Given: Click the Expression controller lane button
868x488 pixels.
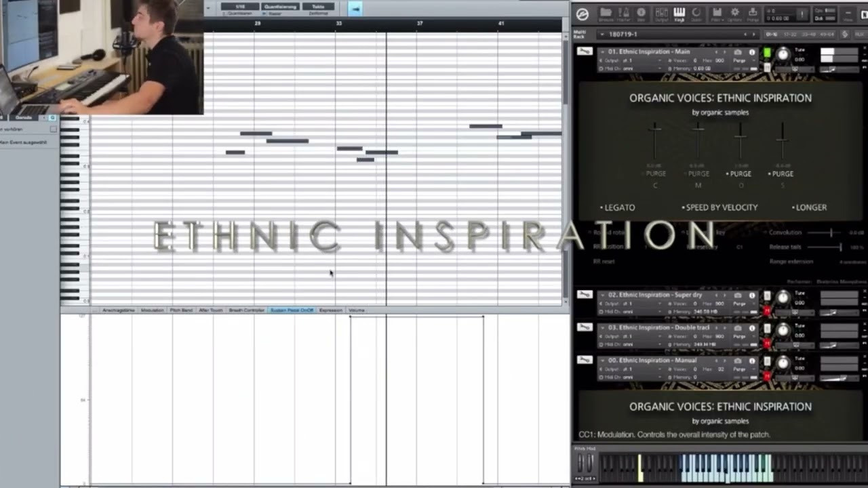Looking at the screenshot, I should click(331, 310).
